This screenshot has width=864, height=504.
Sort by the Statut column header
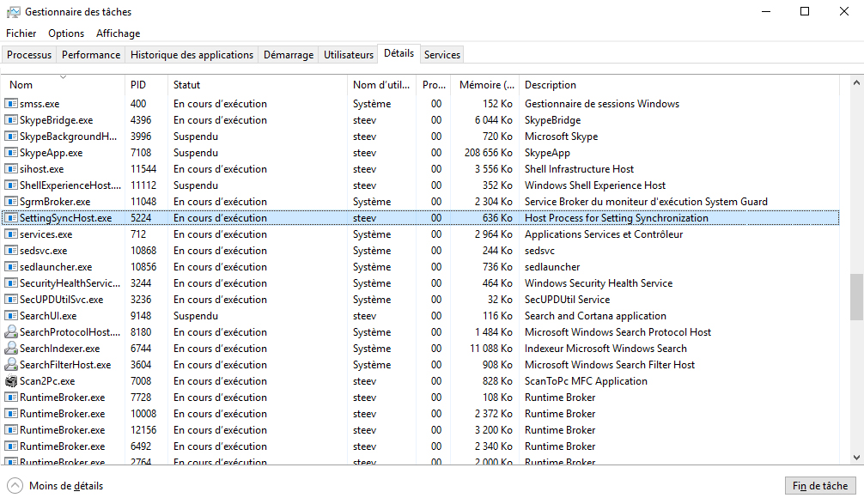(x=258, y=85)
